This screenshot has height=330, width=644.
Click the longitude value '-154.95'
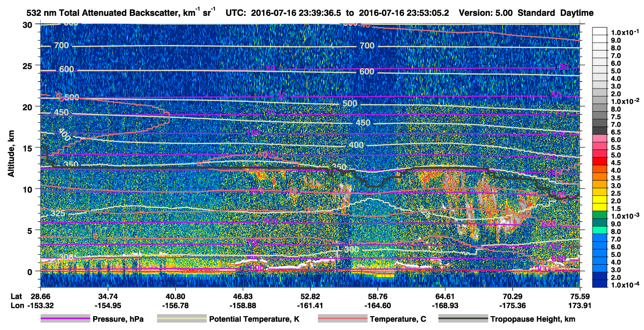click(x=107, y=305)
